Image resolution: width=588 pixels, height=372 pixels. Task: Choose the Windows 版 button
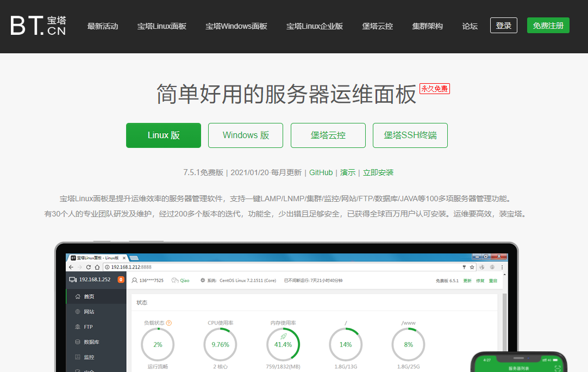click(x=246, y=135)
